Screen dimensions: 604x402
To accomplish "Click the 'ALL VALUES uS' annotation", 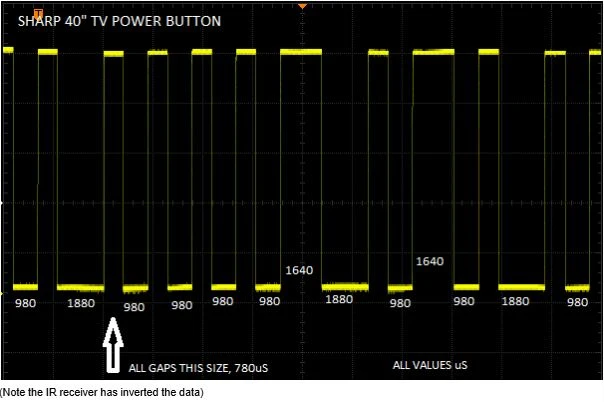I will pyautogui.click(x=430, y=365).
